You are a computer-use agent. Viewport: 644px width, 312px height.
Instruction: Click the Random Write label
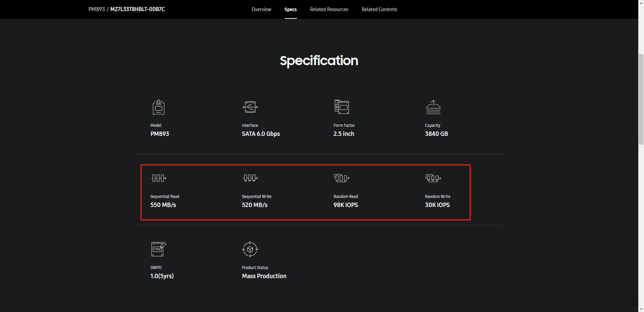coord(438,197)
